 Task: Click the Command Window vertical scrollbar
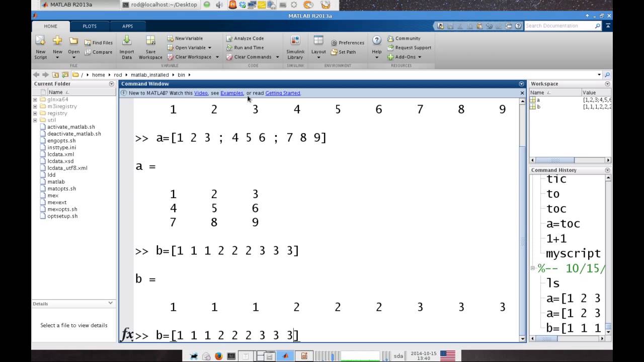(522, 219)
